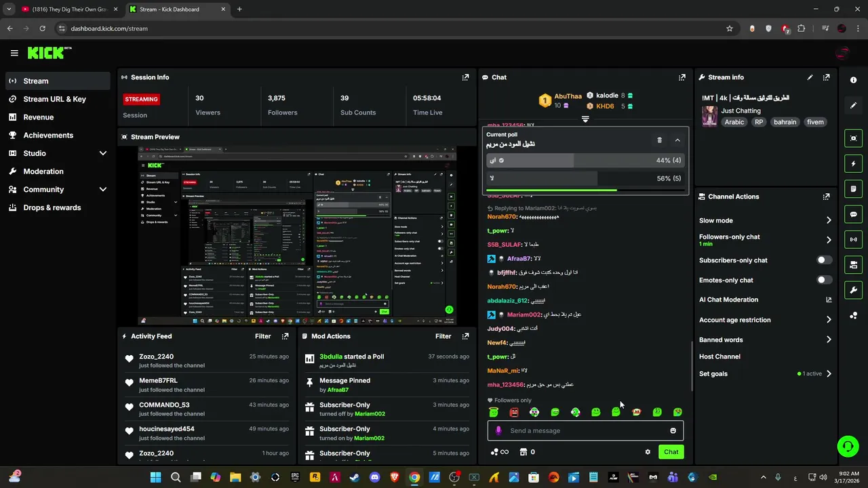Toggle the document widget icon in the right sidebar

pos(853,188)
